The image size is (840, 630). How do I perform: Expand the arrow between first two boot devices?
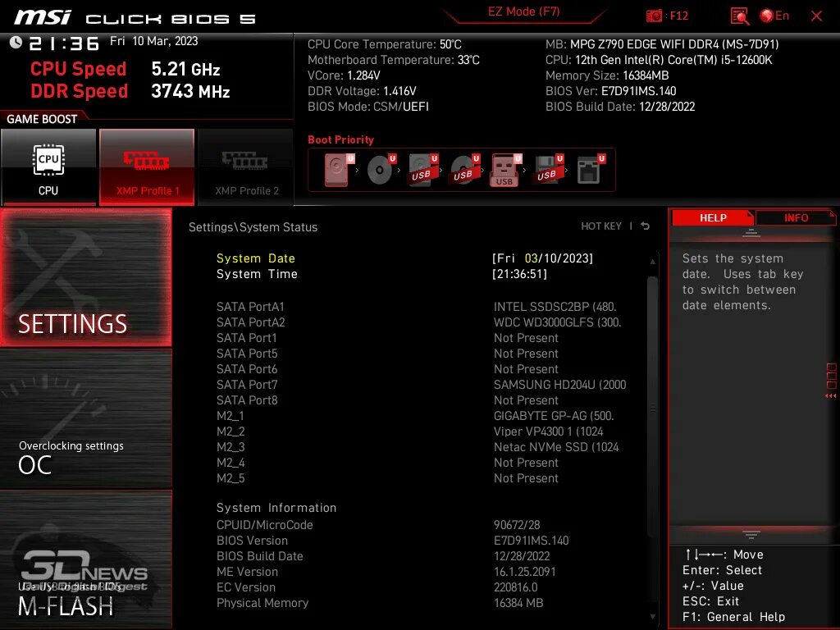tap(358, 170)
